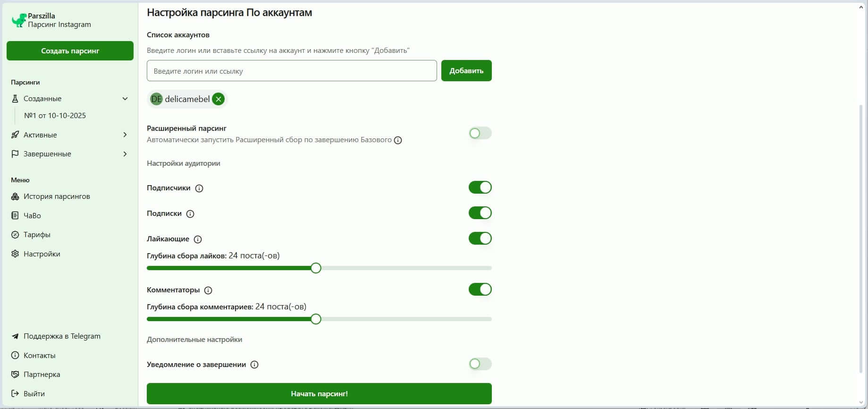This screenshot has width=868, height=409.
Task: Disable the Подписчики toggle
Action: point(480,187)
